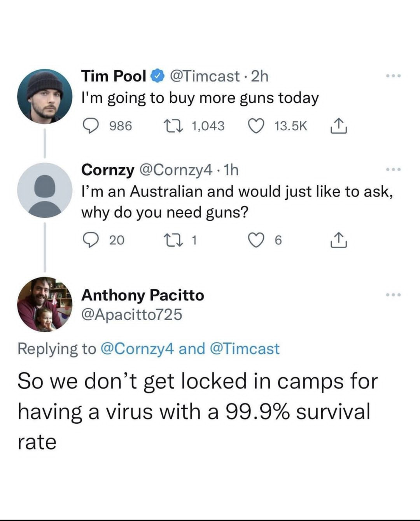Open Cornzy's default avatar profile
The height and width of the screenshot is (521, 420).
point(45,190)
